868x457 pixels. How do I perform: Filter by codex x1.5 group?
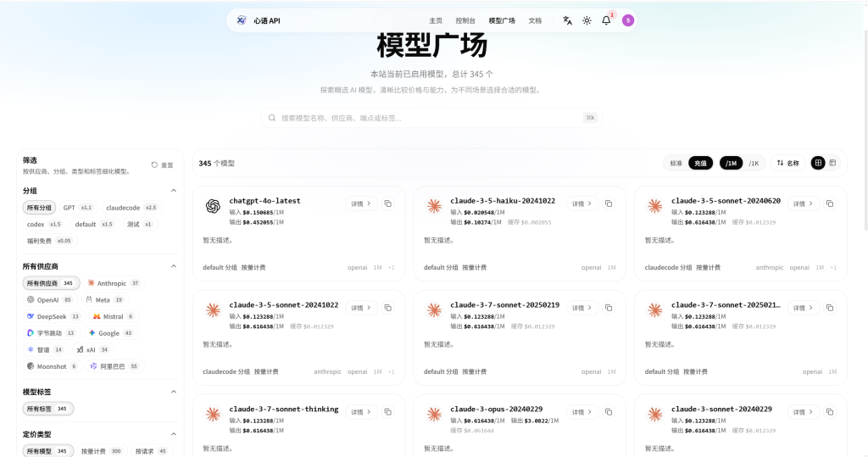click(x=44, y=225)
